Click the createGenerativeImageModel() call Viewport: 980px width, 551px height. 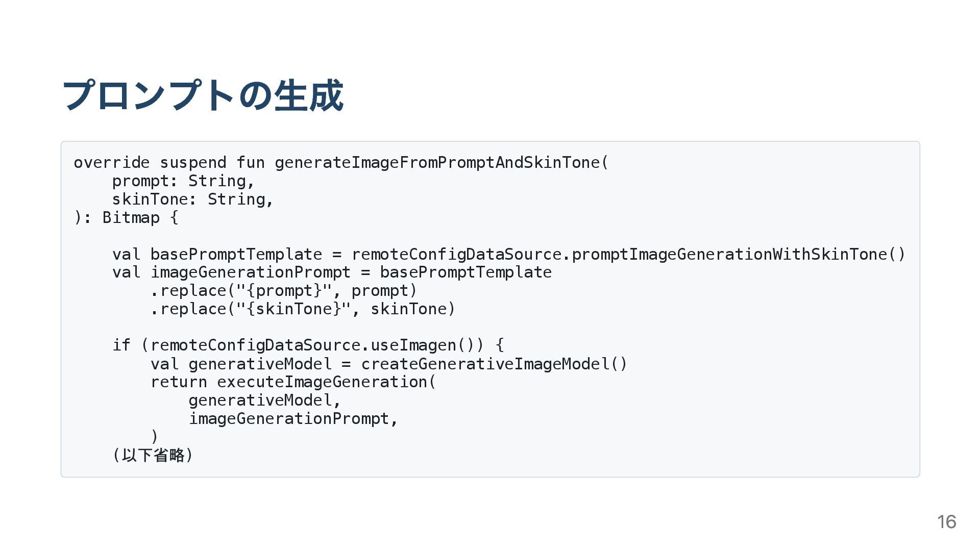pyautogui.click(x=494, y=364)
